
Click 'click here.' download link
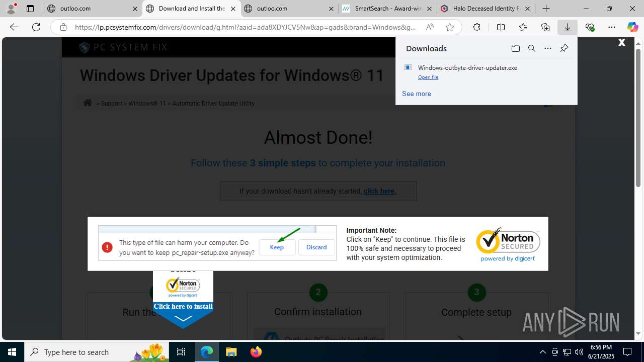click(380, 191)
